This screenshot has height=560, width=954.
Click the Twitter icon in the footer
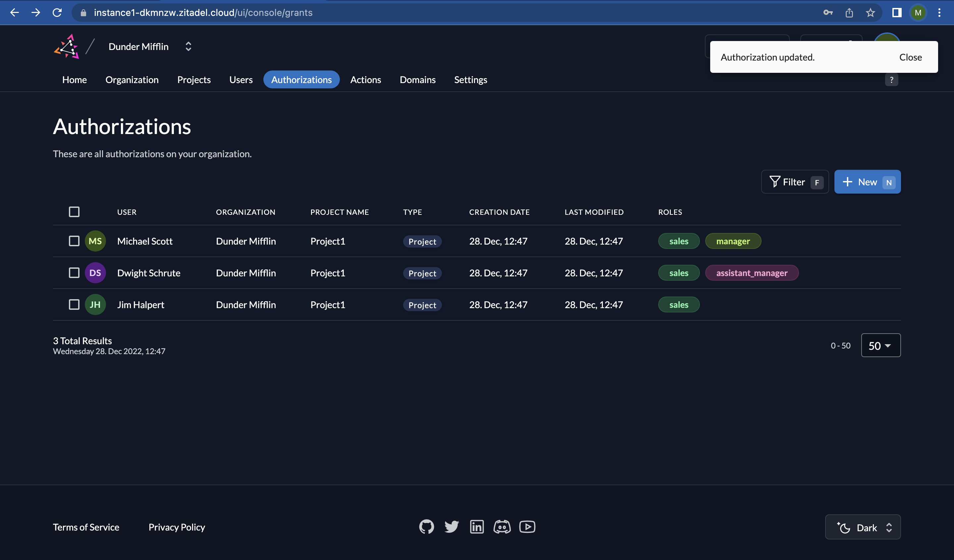[451, 527]
